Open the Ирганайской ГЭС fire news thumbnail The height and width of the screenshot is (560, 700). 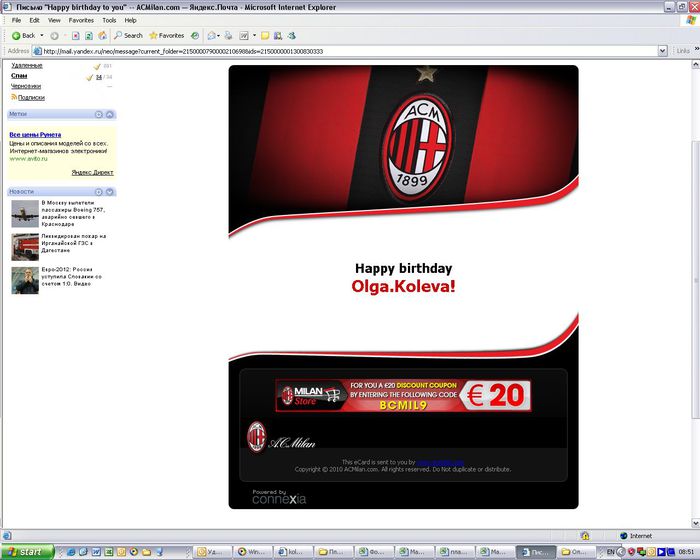click(x=25, y=247)
